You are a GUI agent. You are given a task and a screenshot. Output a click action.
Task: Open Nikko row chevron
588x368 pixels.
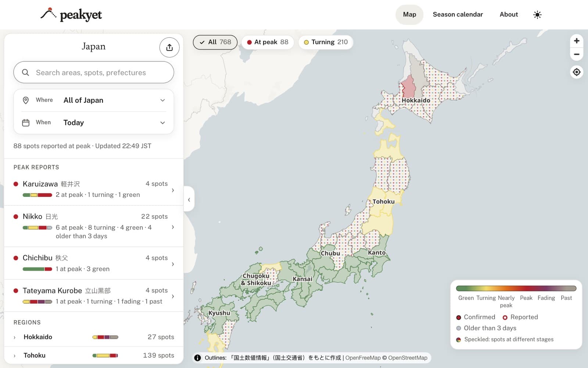[173, 227]
